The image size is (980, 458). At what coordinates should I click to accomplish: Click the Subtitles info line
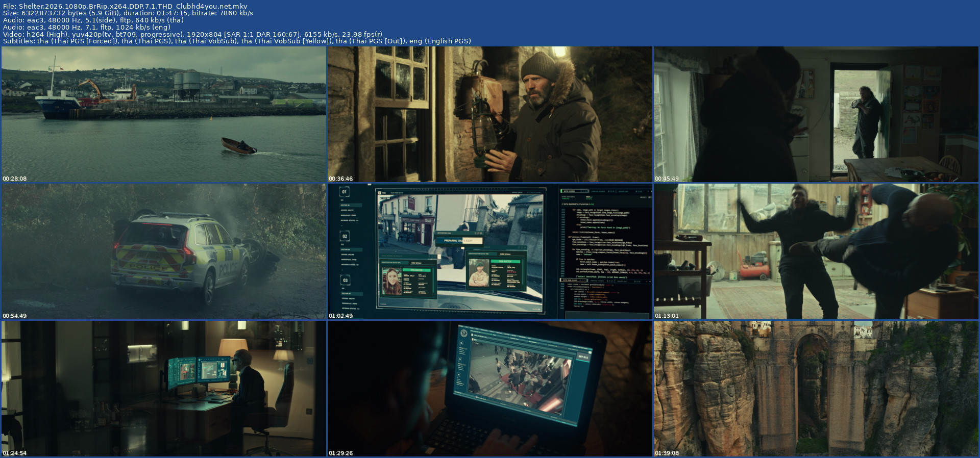[237, 41]
